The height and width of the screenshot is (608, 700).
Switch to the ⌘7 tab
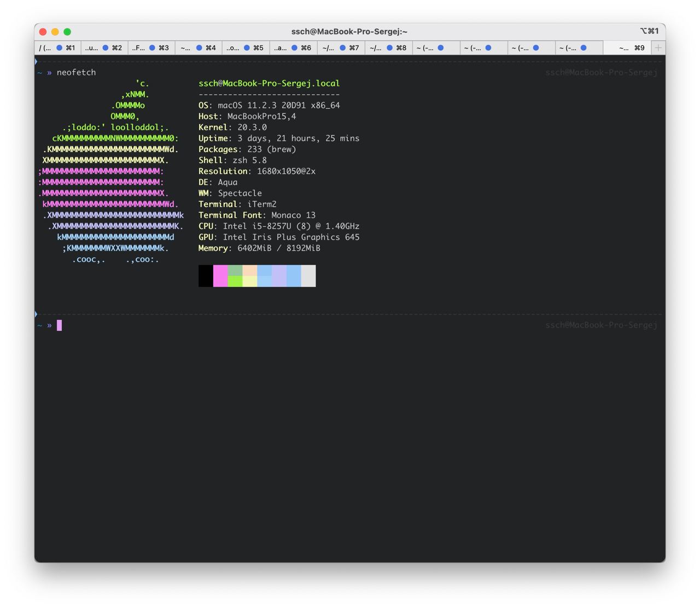(x=341, y=48)
